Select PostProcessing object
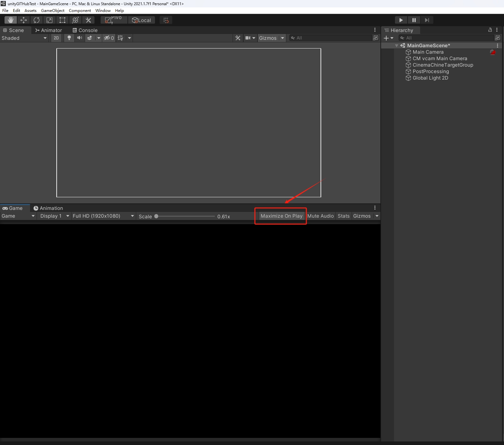Screen dimensions: 504x445 click(431, 71)
